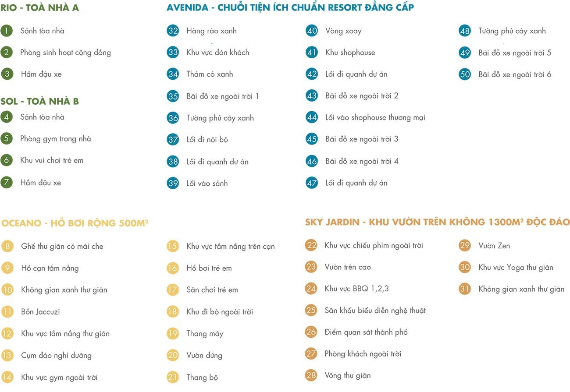
Task: Click the yellow number 11 Jaccuzi badge
Action: coord(7,312)
